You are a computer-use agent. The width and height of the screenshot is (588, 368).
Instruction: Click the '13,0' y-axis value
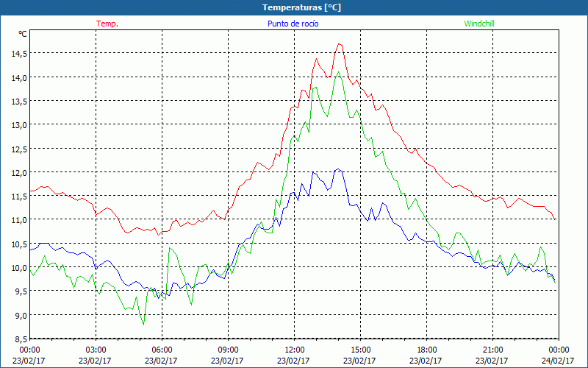[19, 125]
